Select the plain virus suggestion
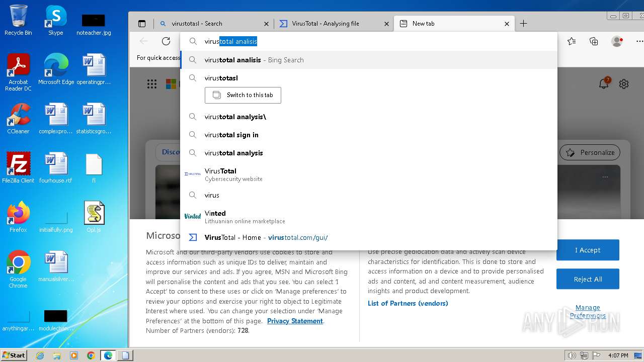This screenshot has width=644, height=362. tap(369, 195)
